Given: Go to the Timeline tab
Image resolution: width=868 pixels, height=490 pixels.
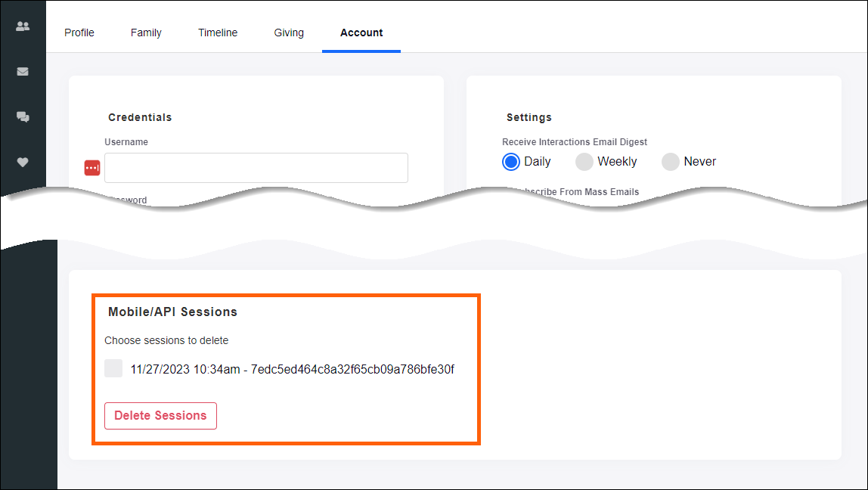Looking at the screenshot, I should [x=218, y=33].
